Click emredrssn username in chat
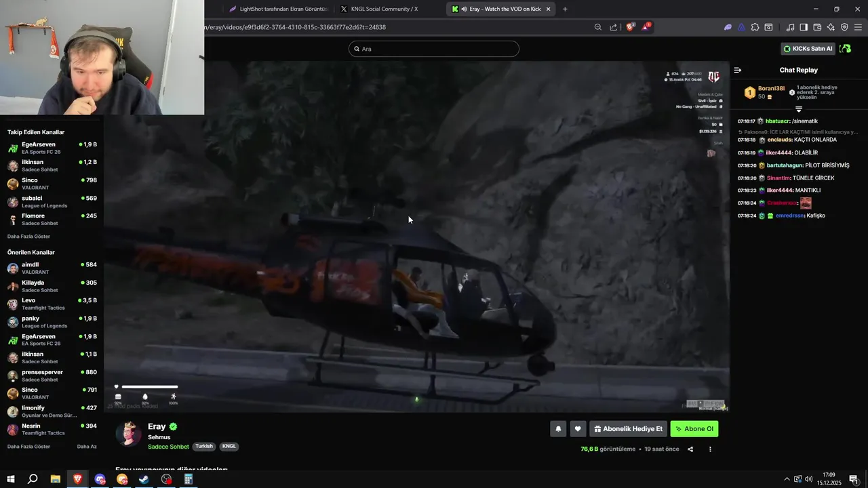Viewport: 868px width, 488px height. [x=790, y=216]
